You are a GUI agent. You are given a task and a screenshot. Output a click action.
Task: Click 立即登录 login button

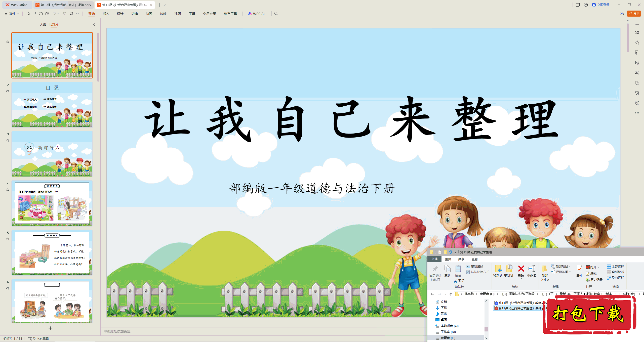[601, 5]
